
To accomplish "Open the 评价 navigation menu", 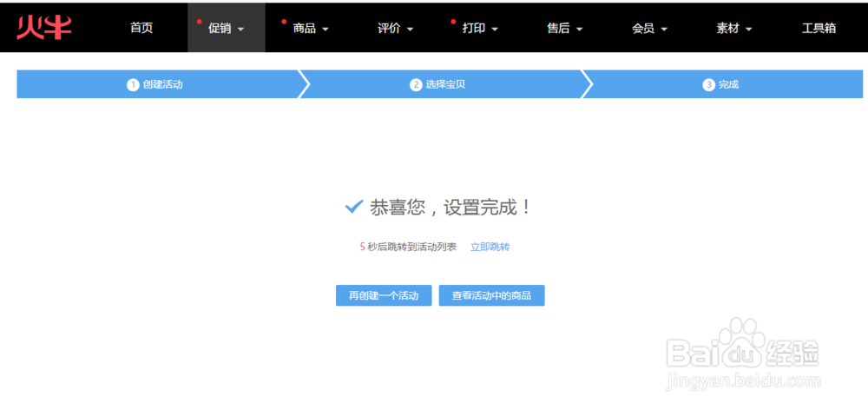I will (x=395, y=29).
